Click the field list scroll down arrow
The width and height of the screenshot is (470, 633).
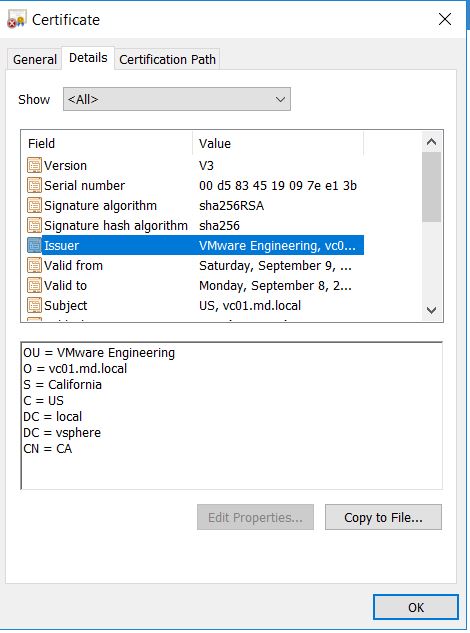pos(431,310)
